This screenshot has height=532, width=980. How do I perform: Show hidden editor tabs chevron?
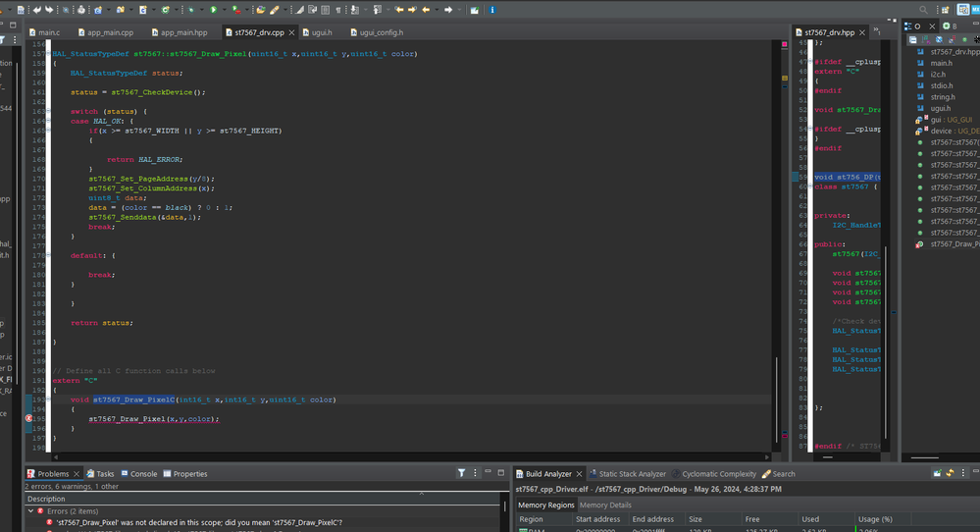click(877, 30)
